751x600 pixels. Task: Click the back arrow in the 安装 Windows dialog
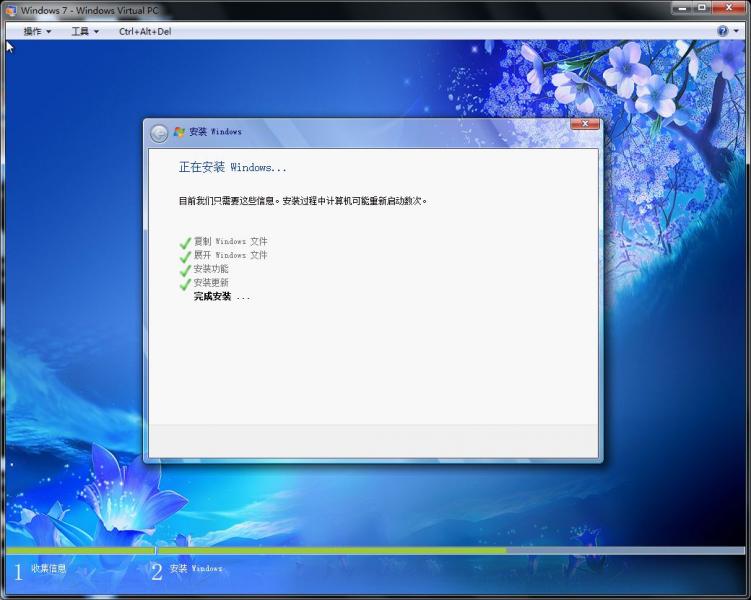tap(159, 133)
